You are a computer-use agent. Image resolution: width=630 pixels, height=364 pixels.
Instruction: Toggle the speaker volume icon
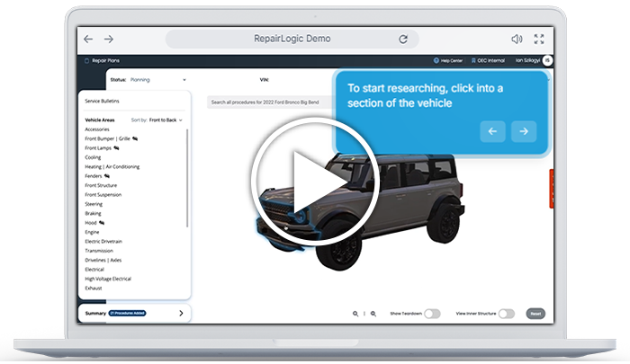click(x=517, y=39)
